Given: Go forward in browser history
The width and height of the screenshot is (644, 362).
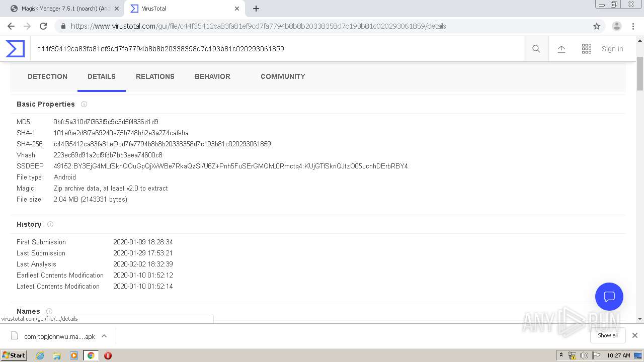Looking at the screenshot, I should tap(27, 26).
